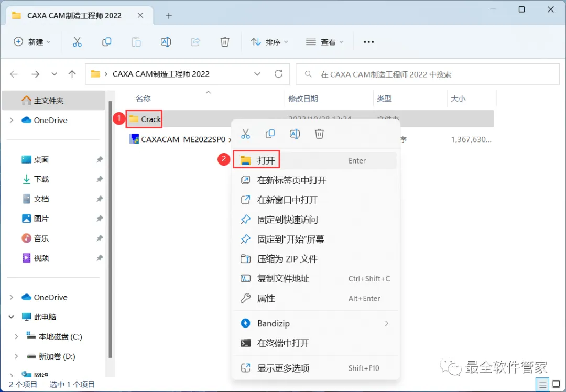The width and height of the screenshot is (566, 392).
Task: Select the Home (主文件夹) item
Action: point(53,100)
